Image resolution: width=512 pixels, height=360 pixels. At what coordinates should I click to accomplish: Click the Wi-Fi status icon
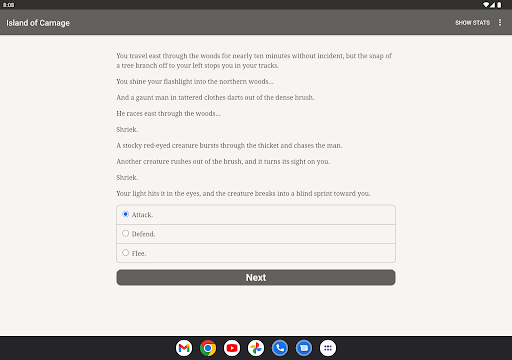(486, 5)
